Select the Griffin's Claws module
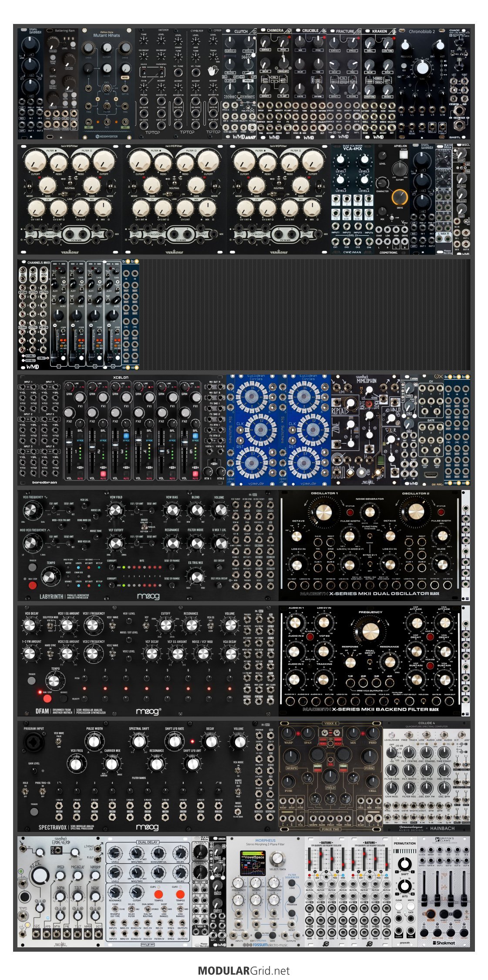Screen dimensions: 488x980 tap(444, 891)
